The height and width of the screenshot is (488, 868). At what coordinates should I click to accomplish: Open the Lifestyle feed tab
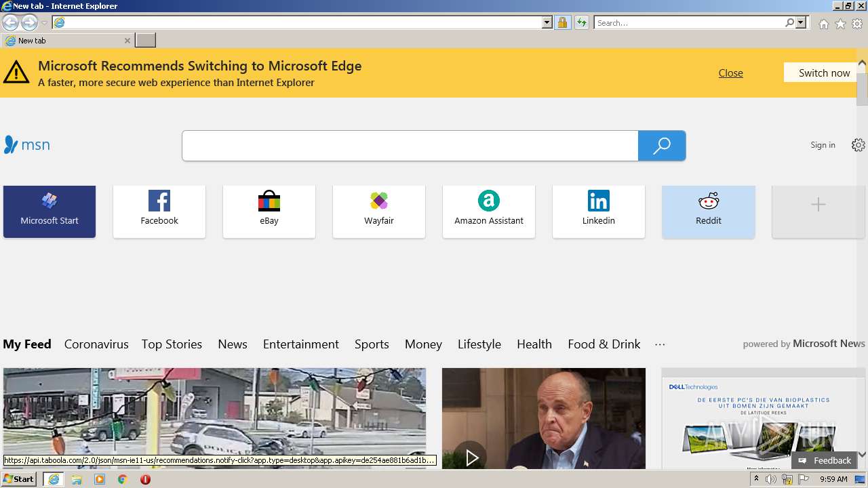pyautogui.click(x=479, y=344)
